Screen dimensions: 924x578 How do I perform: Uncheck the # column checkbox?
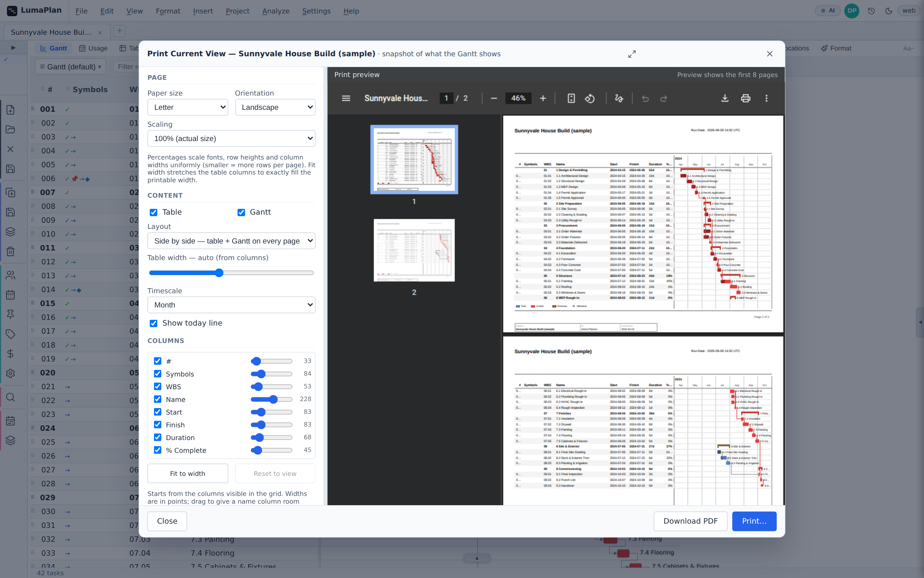click(x=157, y=361)
